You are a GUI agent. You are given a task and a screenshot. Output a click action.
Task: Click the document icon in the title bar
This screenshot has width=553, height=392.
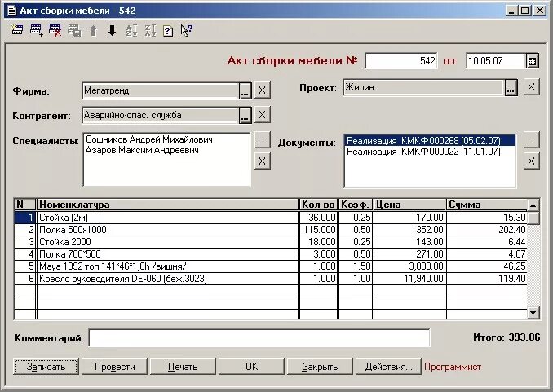coord(11,11)
